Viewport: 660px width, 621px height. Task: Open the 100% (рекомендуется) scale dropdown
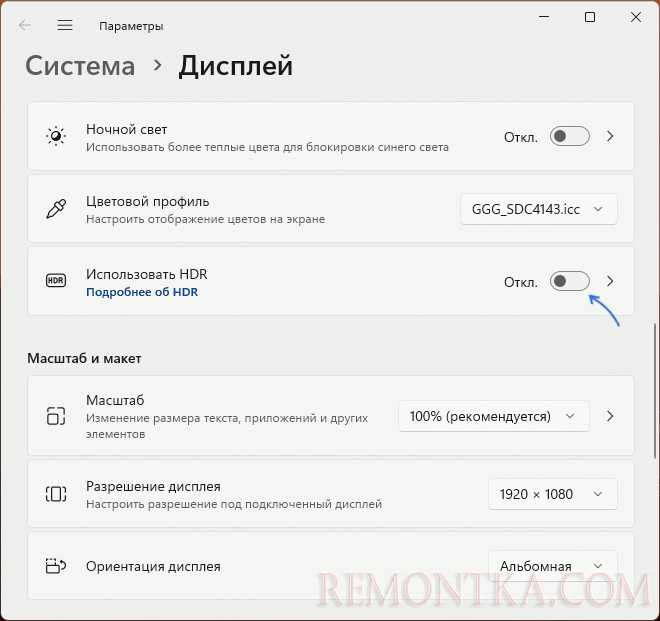[x=493, y=416]
